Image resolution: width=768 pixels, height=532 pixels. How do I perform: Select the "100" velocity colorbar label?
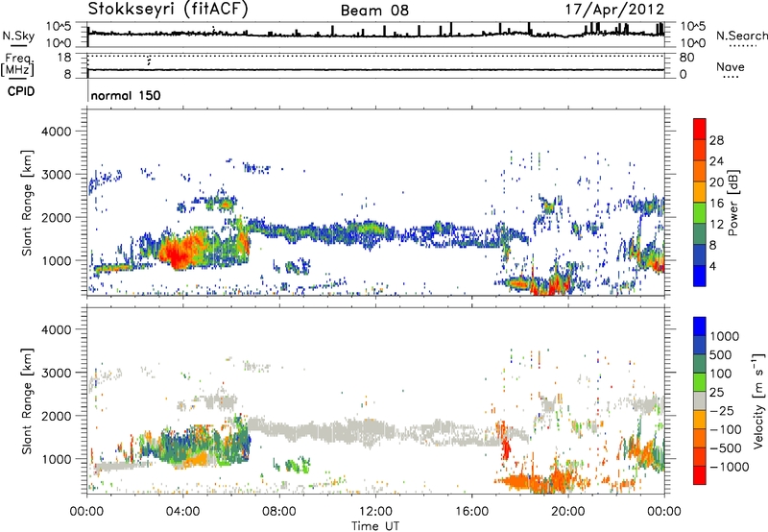point(721,374)
